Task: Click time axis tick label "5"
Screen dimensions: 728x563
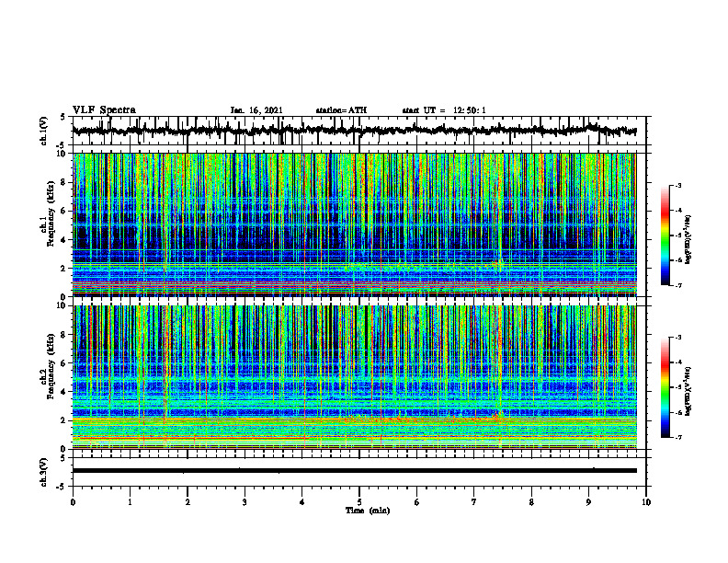Action: (x=359, y=502)
